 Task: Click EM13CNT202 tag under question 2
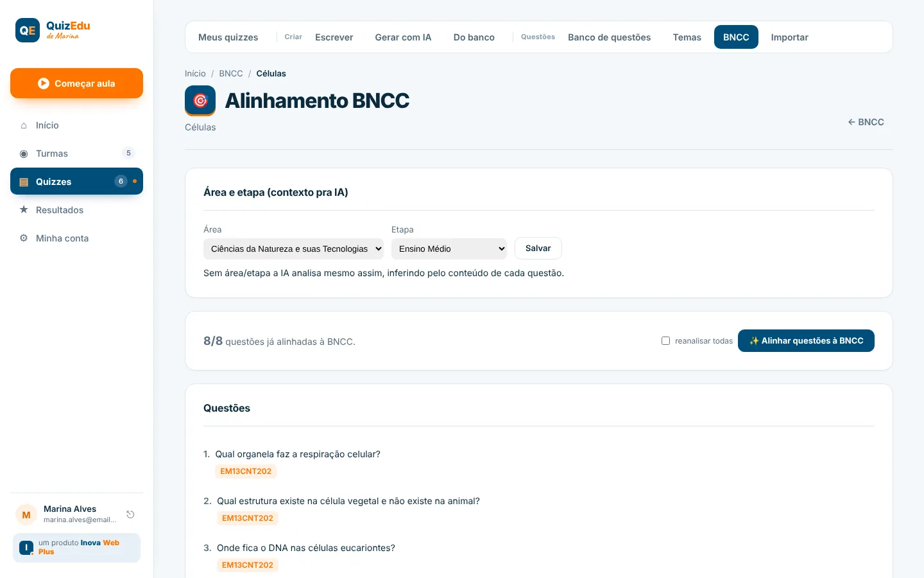click(248, 518)
